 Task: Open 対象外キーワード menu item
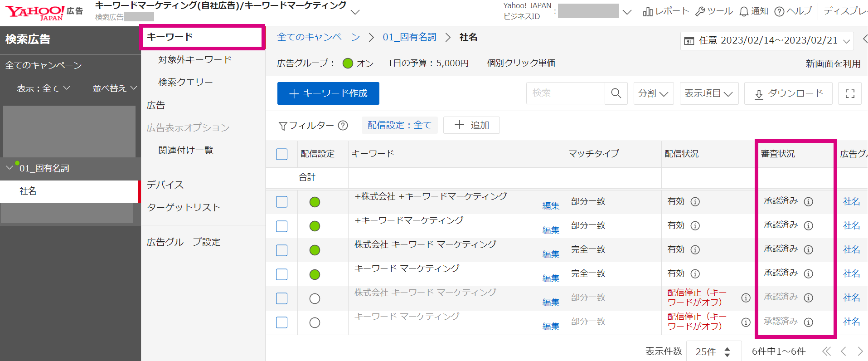[195, 60]
